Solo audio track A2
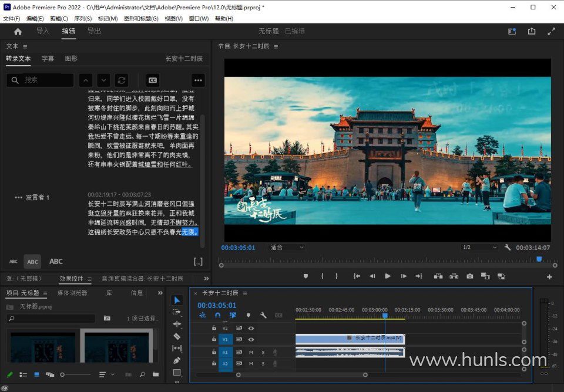564x392 pixels. pos(263,364)
